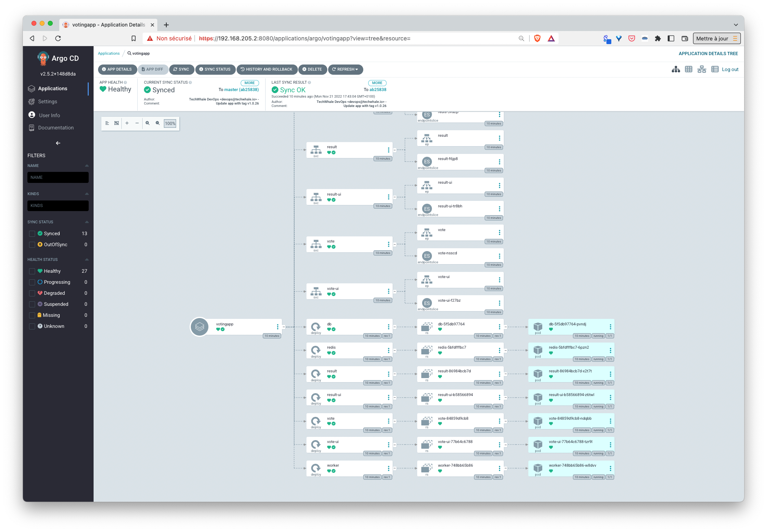Click the Applications breadcrumb link
The image size is (767, 532).
coord(109,53)
